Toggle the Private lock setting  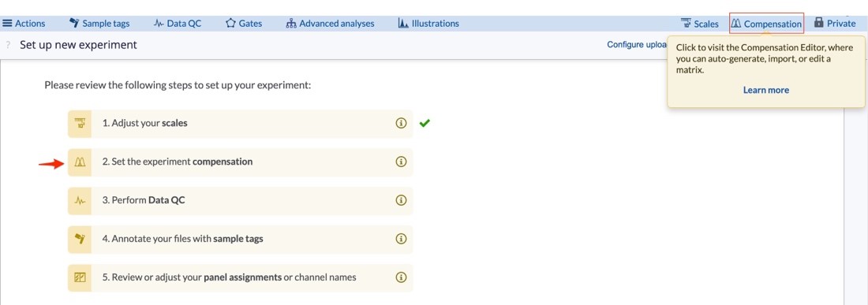coord(835,23)
